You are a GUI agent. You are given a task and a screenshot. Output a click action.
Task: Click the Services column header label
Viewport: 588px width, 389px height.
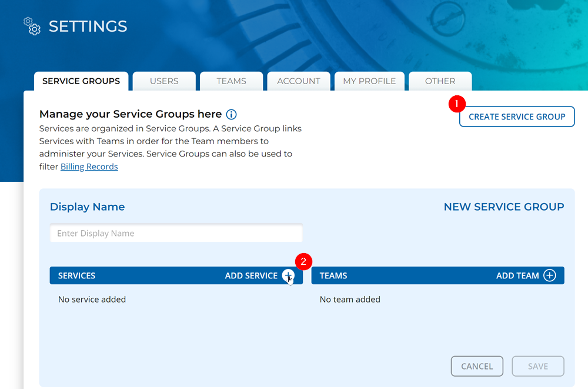coord(76,275)
